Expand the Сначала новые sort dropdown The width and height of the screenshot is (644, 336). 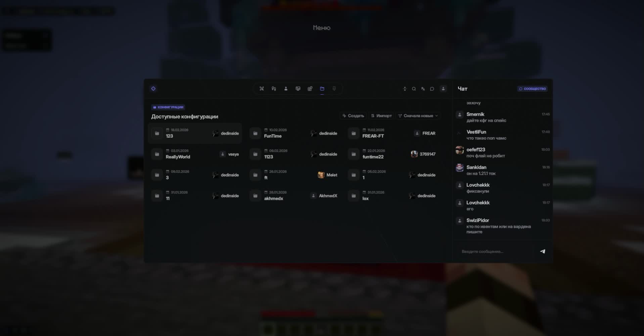[418, 116]
